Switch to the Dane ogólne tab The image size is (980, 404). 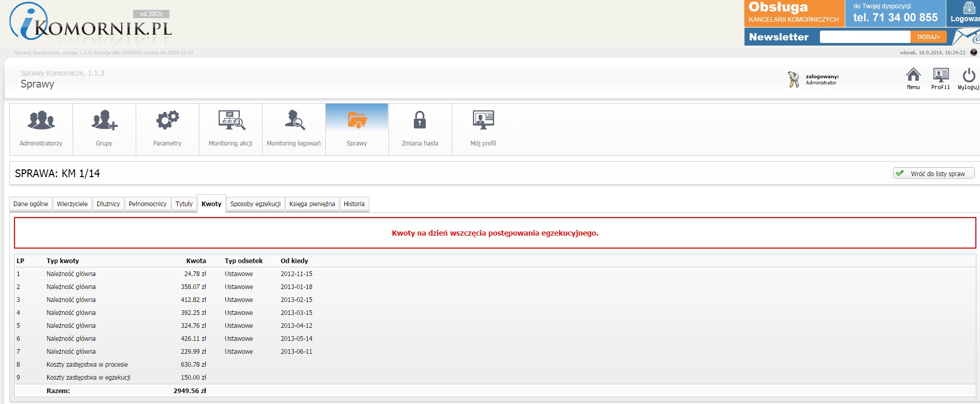[31, 204]
